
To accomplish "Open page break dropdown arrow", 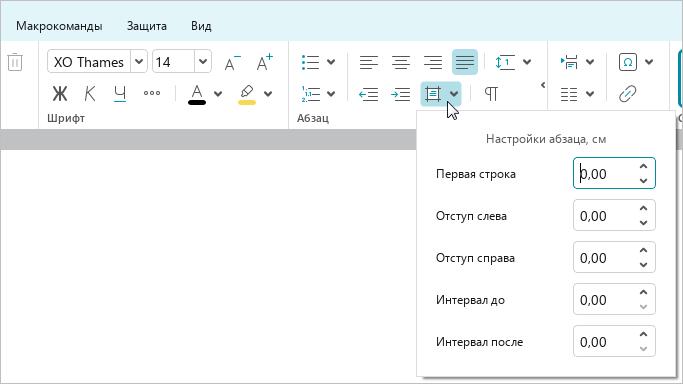I will point(590,62).
